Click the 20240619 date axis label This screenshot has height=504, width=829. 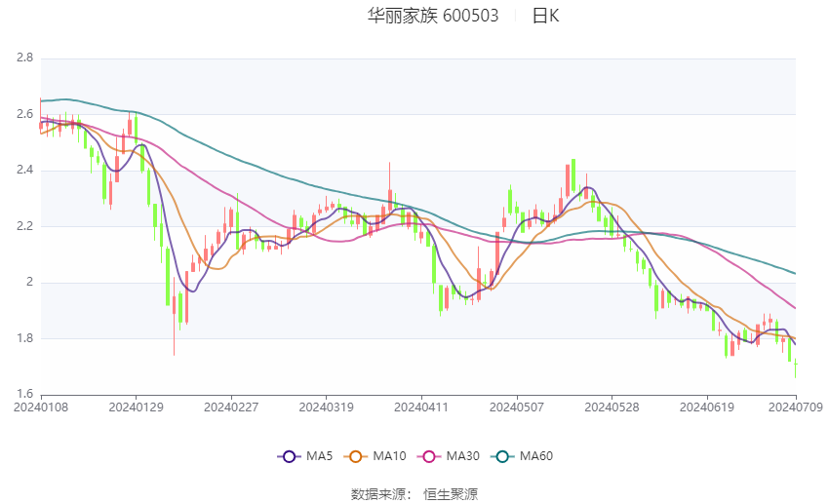[x=707, y=407]
